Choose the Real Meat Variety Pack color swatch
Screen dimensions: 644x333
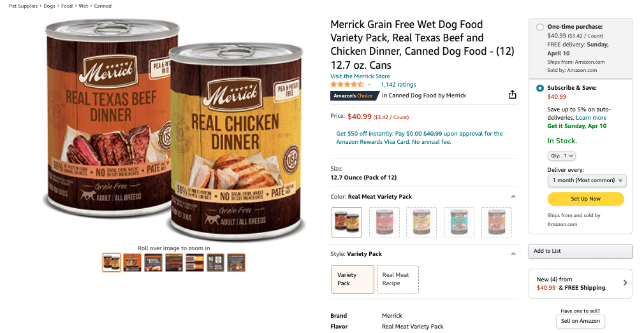tap(347, 222)
